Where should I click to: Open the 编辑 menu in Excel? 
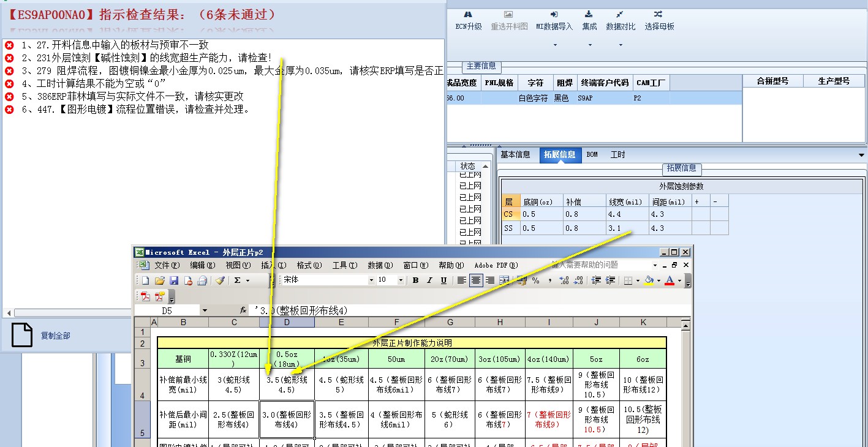click(202, 265)
